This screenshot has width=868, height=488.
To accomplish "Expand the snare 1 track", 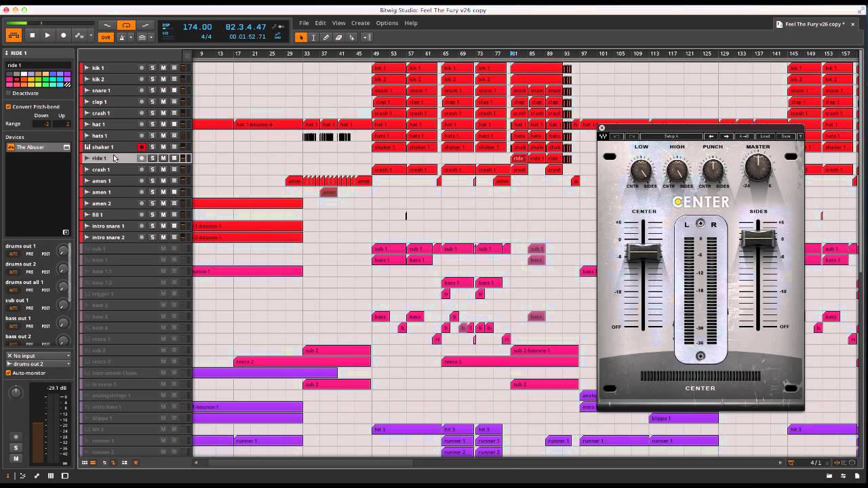I will point(86,90).
